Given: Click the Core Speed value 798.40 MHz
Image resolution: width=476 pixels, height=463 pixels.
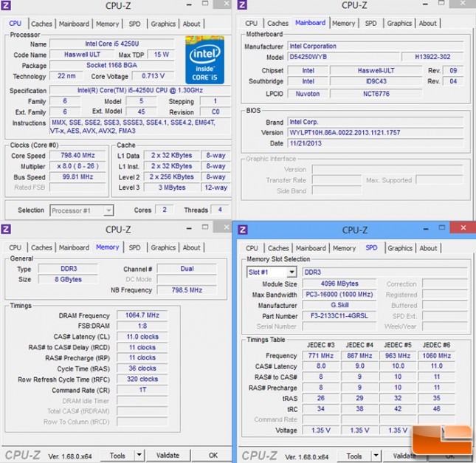Looking at the screenshot, I should (x=77, y=155).
